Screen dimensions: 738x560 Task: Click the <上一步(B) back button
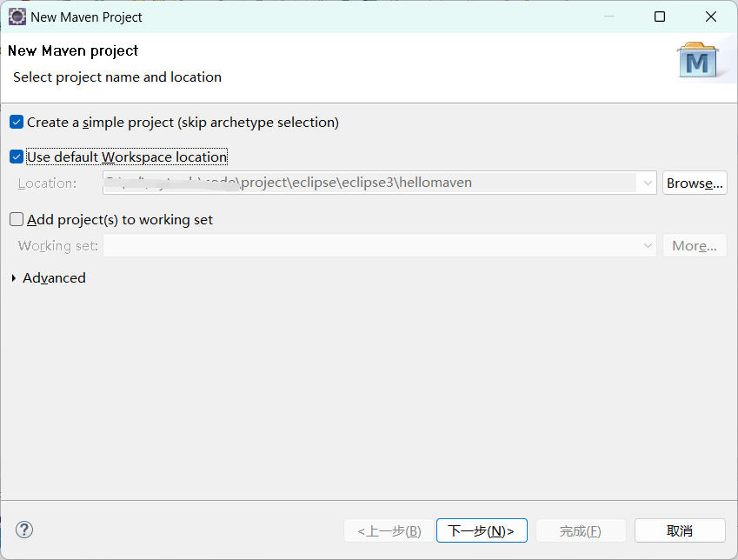(x=389, y=530)
